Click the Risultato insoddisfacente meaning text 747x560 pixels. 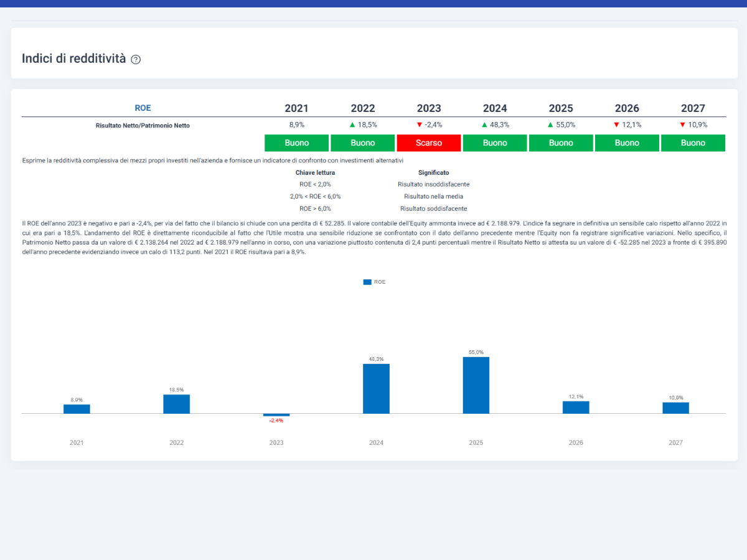[x=433, y=184]
